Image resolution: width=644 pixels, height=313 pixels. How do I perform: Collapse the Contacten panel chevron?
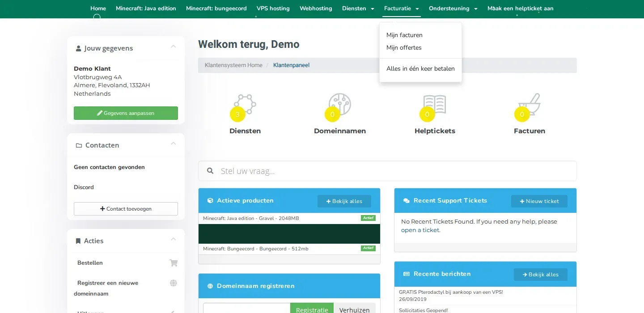tap(174, 144)
